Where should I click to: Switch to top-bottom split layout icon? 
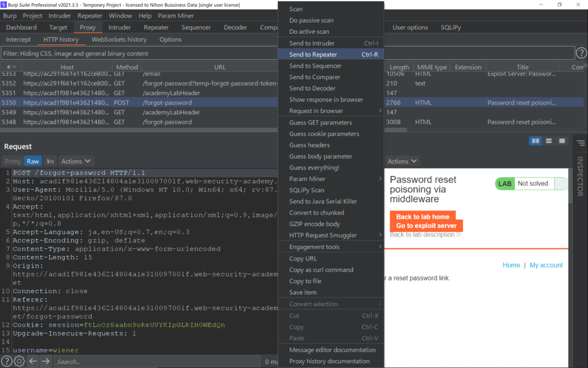coord(549,141)
